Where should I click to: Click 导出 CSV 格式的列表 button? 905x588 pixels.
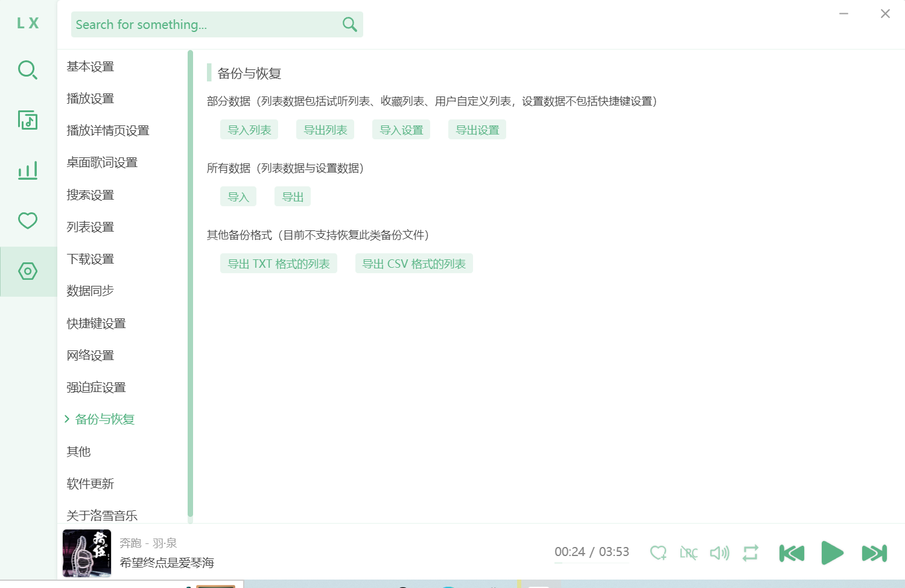(x=414, y=264)
